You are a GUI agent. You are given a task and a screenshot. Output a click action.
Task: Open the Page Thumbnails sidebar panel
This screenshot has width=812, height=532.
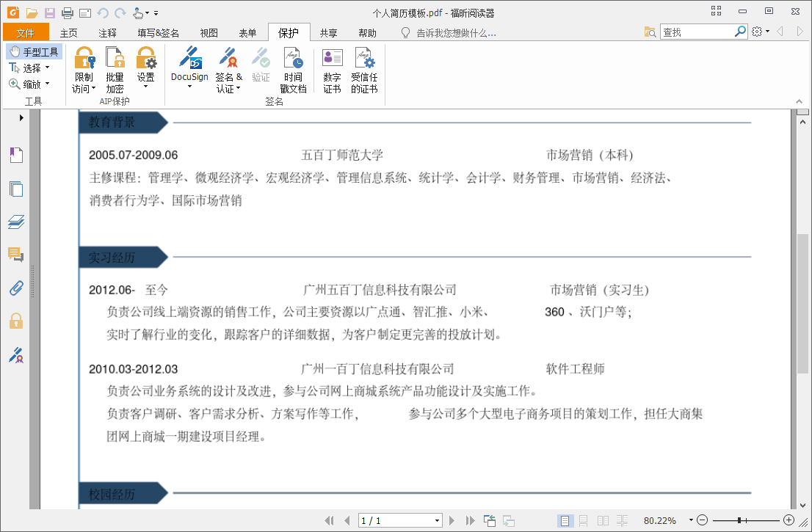point(16,189)
